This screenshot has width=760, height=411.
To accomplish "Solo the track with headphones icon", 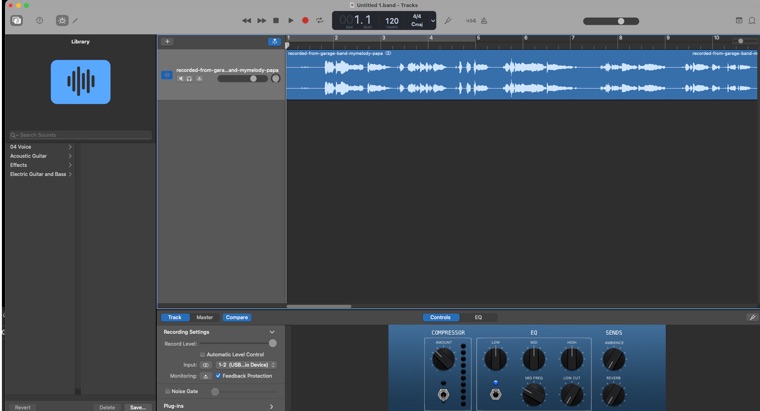I will [x=190, y=79].
